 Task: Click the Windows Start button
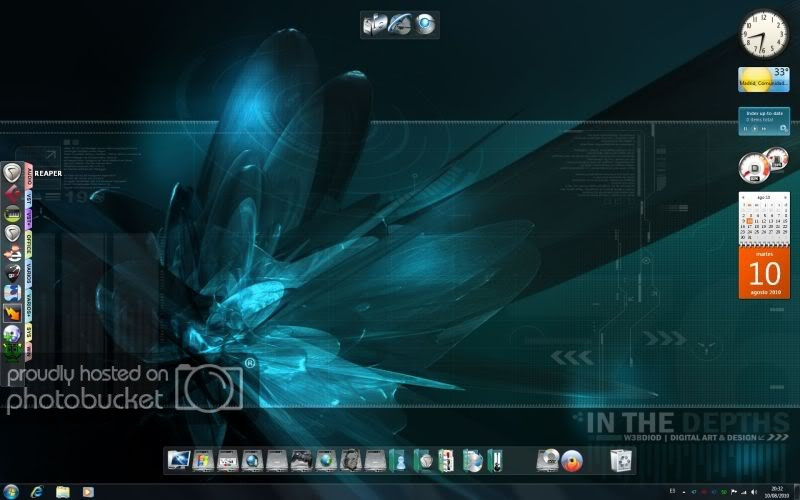tap(11, 492)
